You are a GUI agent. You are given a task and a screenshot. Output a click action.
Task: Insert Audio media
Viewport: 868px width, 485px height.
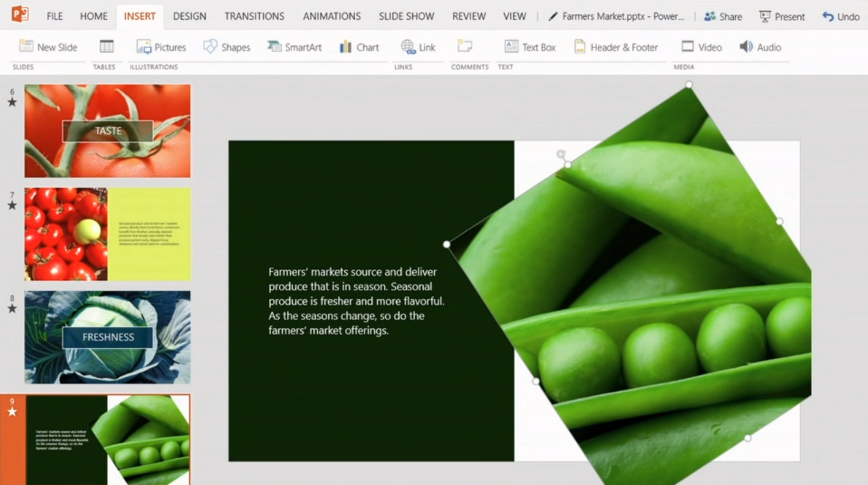coord(759,47)
